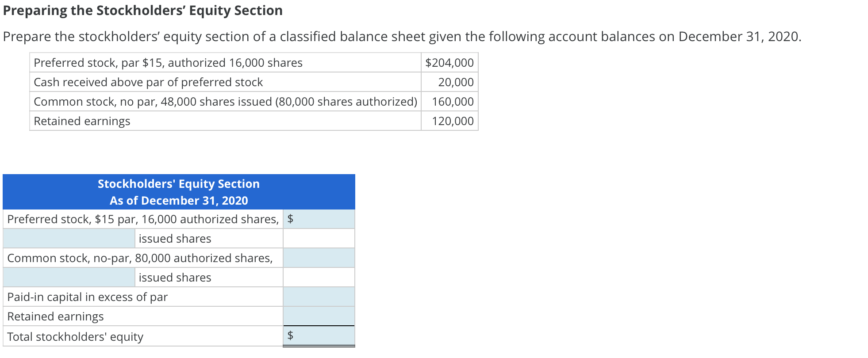Click the Total stockholders' equity row label
The height and width of the screenshot is (358, 868).
click(x=75, y=336)
